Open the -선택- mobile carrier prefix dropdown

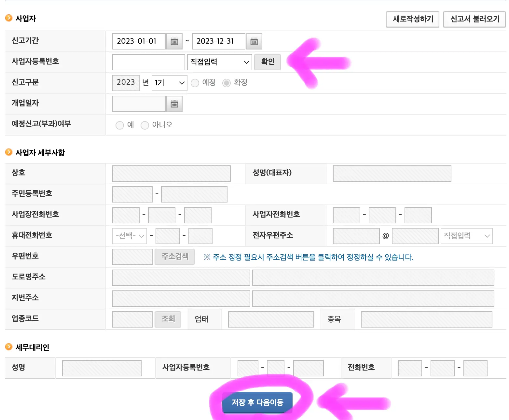point(130,236)
